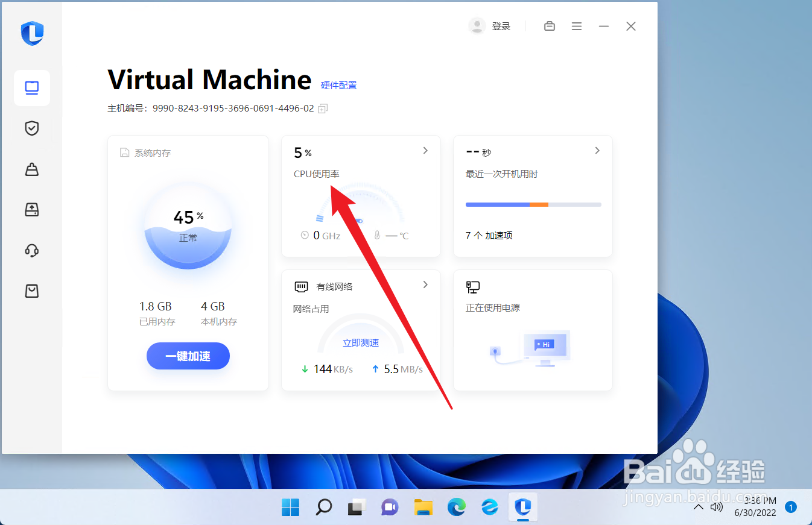Click the 'CPU使用率' label

tap(317, 174)
